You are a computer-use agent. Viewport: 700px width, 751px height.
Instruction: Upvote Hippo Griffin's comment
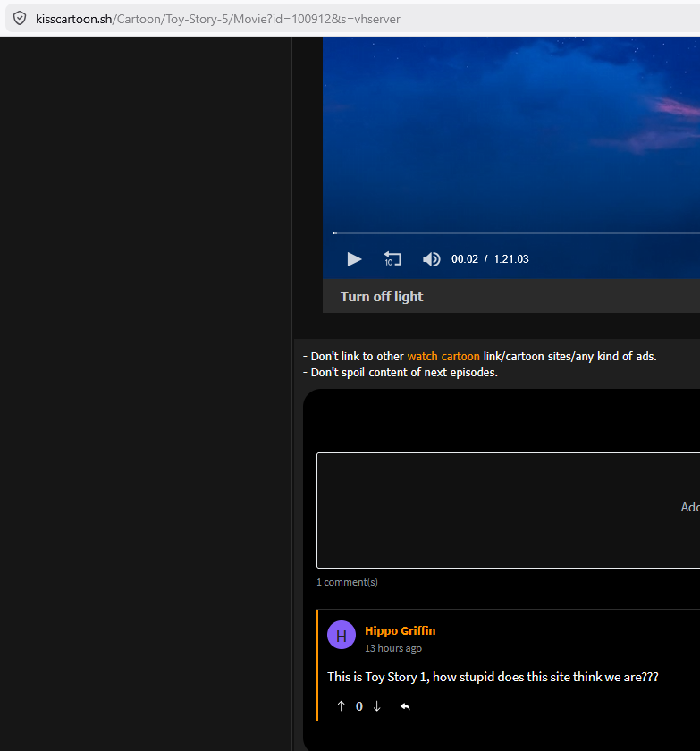pyautogui.click(x=341, y=706)
